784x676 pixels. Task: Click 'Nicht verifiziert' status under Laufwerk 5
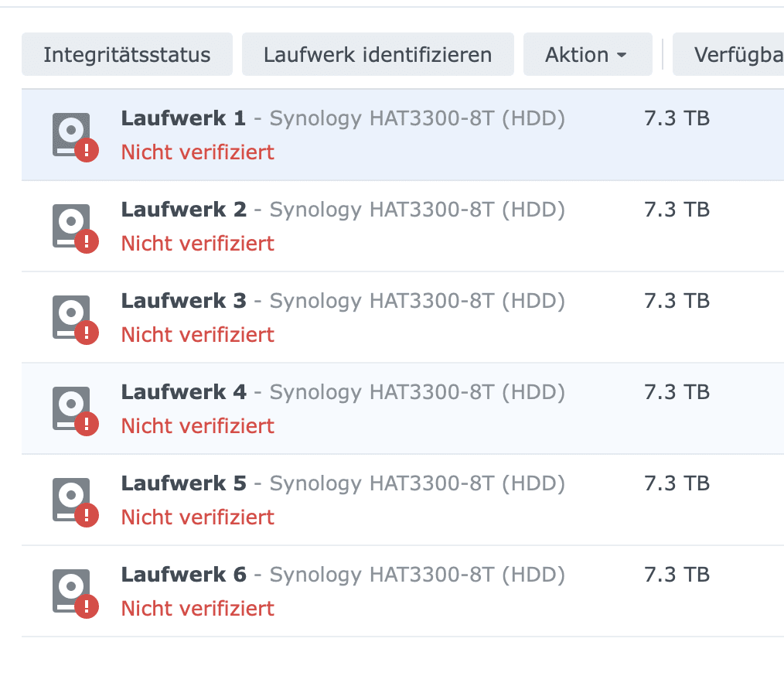pyautogui.click(x=198, y=517)
